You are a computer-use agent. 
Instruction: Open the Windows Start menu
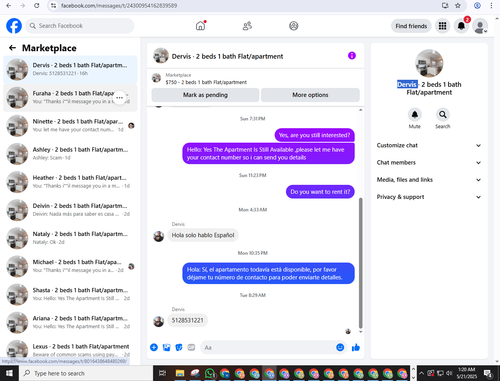point(9,373)
